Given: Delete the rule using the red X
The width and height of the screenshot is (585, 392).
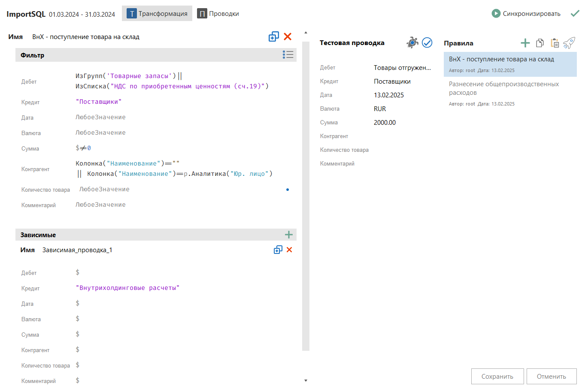Looking at the screenshot, I should [x=288, y=37].
